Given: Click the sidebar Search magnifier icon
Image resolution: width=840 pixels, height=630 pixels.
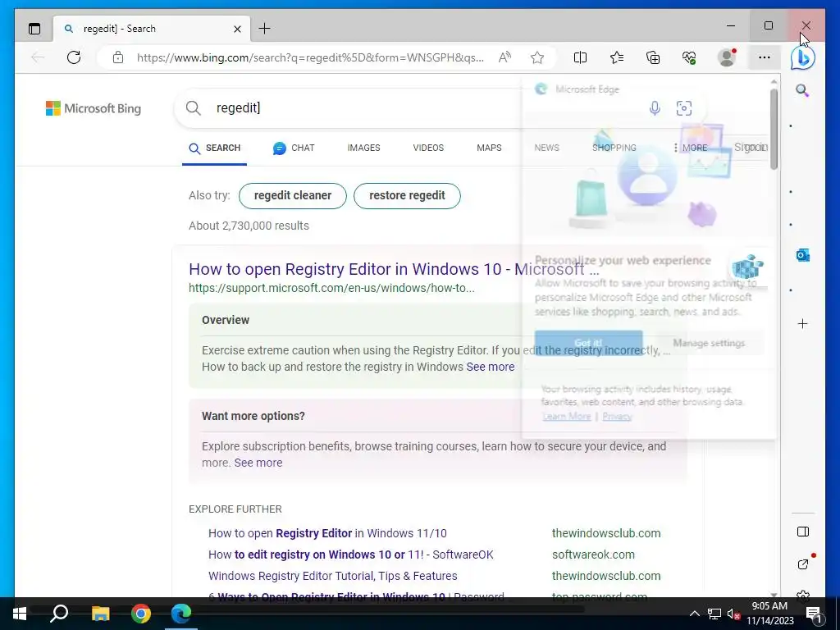Looking at the screenshot, I should click(x=802, y=90).
